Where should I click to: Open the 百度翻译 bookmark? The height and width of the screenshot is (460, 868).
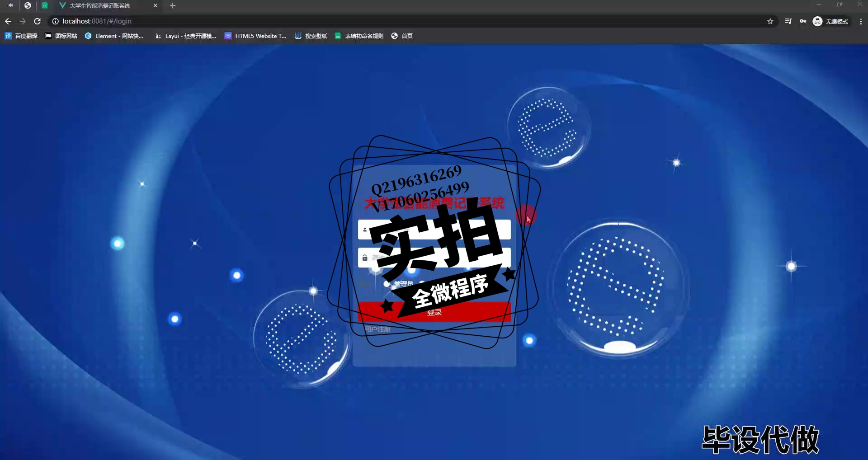tap(21, 36)
